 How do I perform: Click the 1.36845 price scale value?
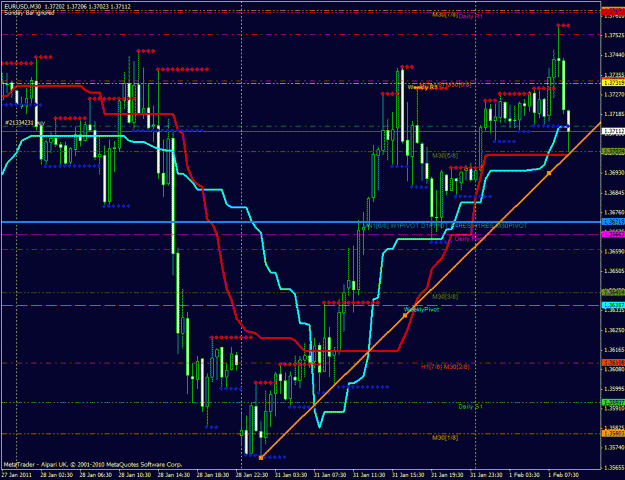[614, 193]
